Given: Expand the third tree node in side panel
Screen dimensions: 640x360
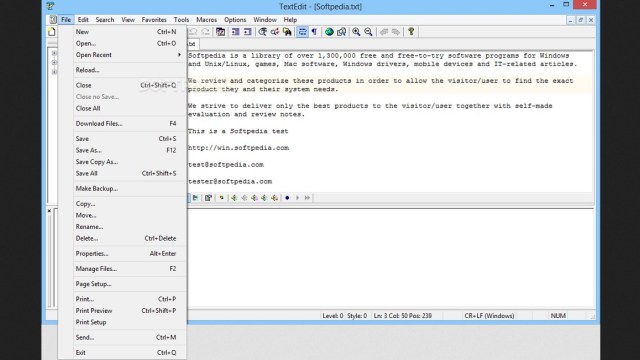Looking at the screenshot, I should click(x=54, y=72).
